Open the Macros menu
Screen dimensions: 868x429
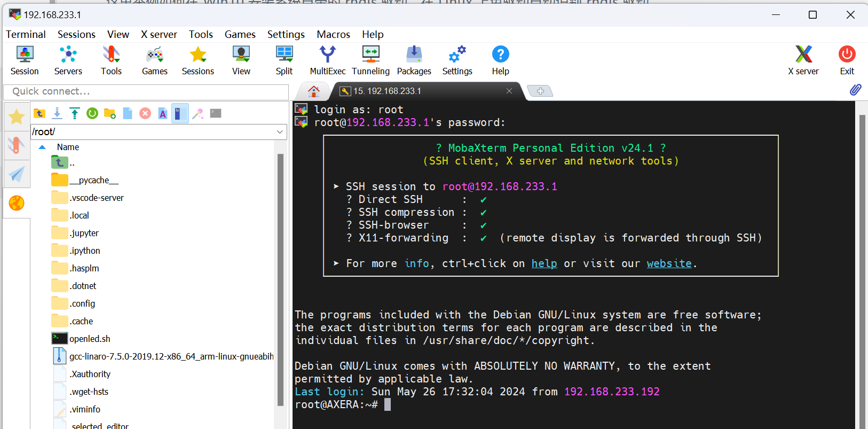point(333,34)
